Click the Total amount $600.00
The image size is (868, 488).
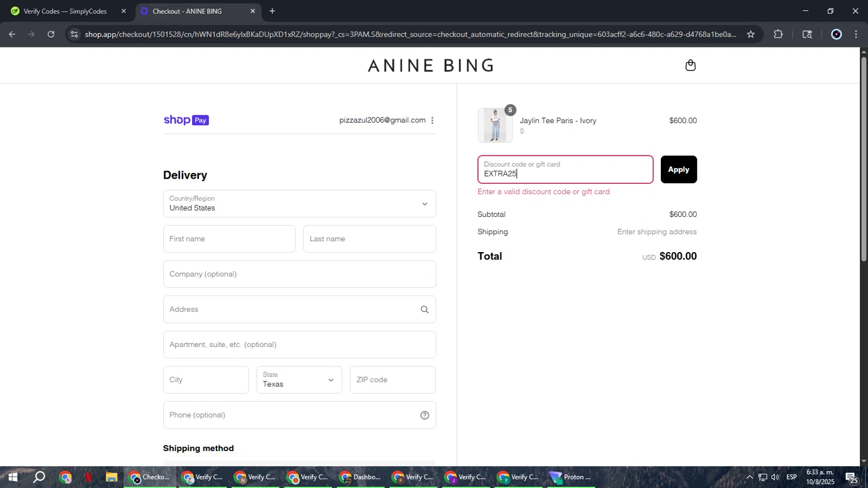tap(678, 256)
